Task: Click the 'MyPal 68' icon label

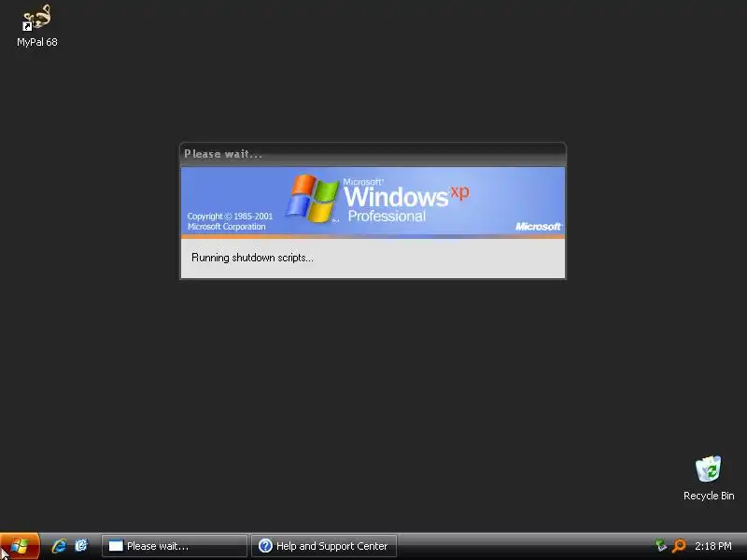Action: (37, 42)
